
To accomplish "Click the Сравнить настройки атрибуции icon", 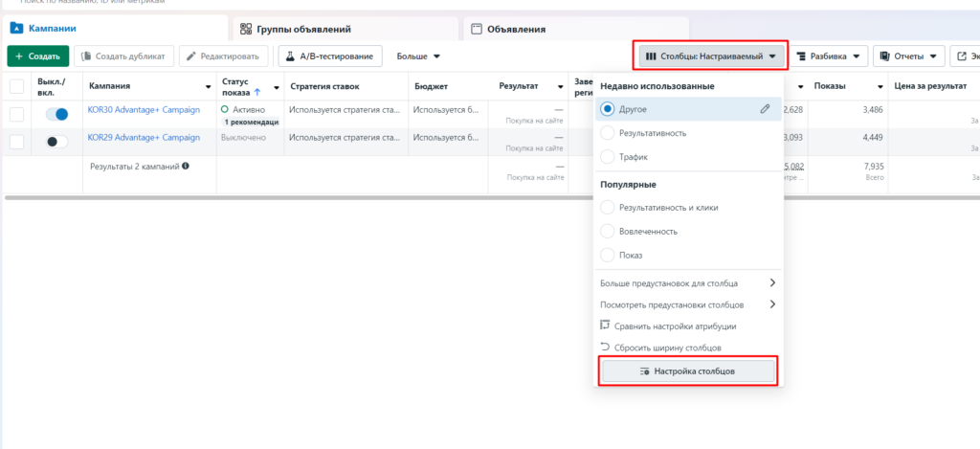I will tap(605, 326).
